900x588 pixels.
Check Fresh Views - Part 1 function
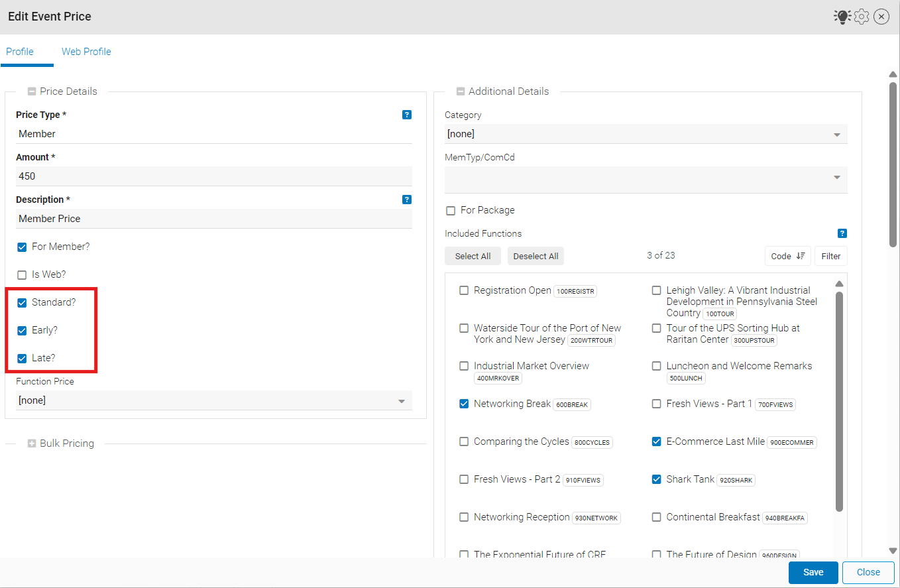(x=656, y=404)
